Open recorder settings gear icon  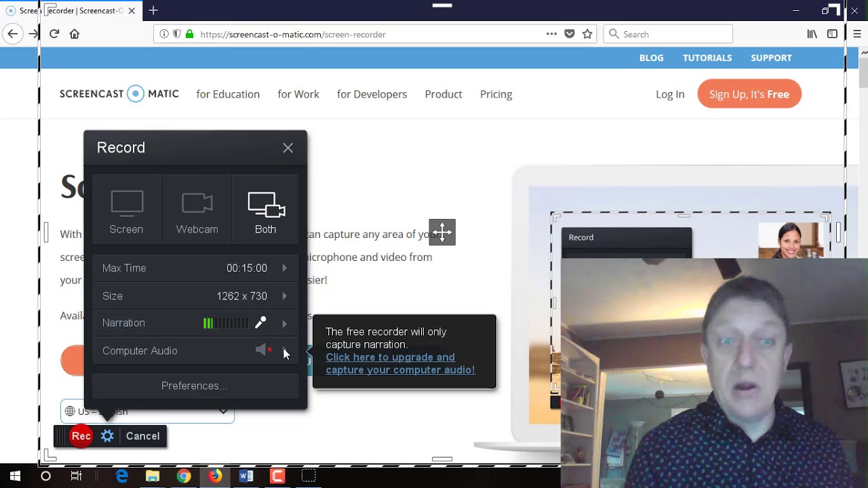pyautogui.click(x=107, y=436)
